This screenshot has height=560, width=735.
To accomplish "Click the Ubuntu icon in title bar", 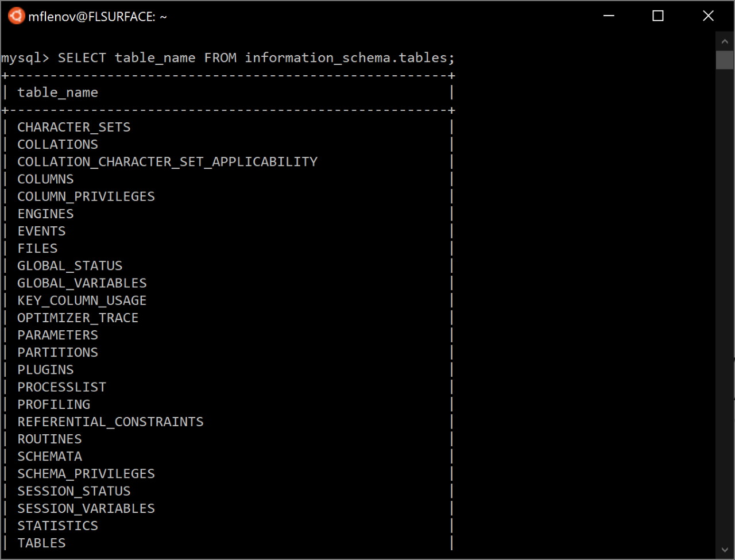I will 16,16.
